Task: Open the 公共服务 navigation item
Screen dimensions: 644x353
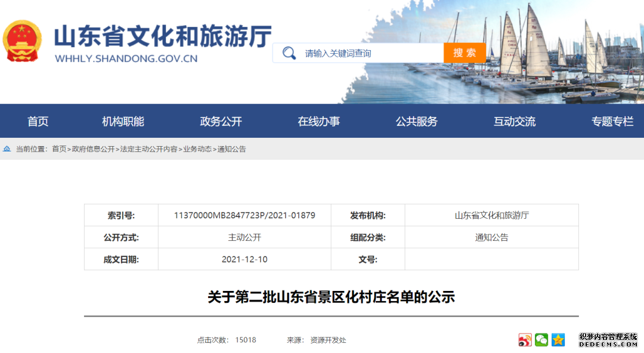Action: (417, 122)
